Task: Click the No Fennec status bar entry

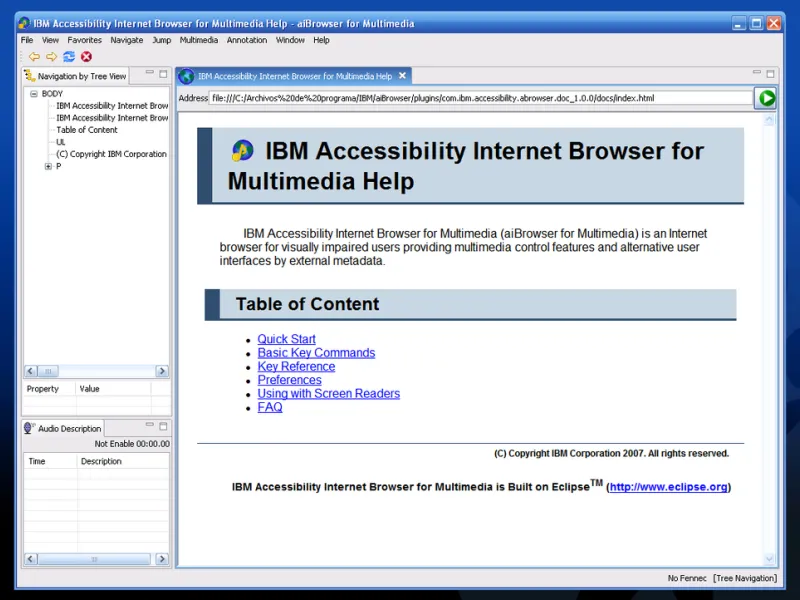Action: tap(687, 578)
